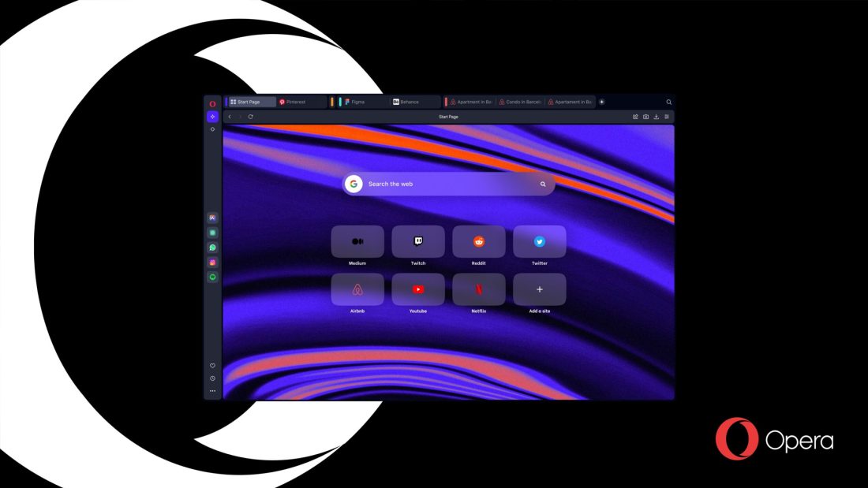Select the Apartment in Ba Airbnb tab
Image resolution: width=868 pixels, height=488 pixels.
472,102
